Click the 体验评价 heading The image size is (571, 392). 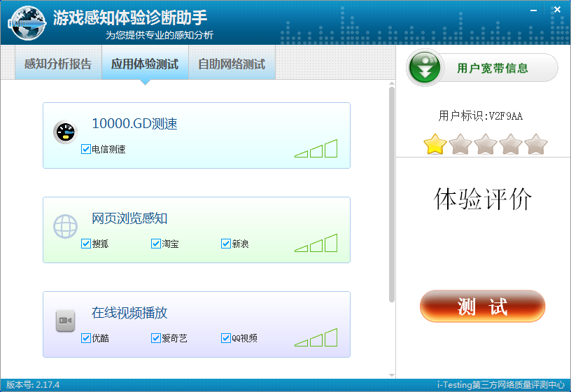tap(483, 199)
